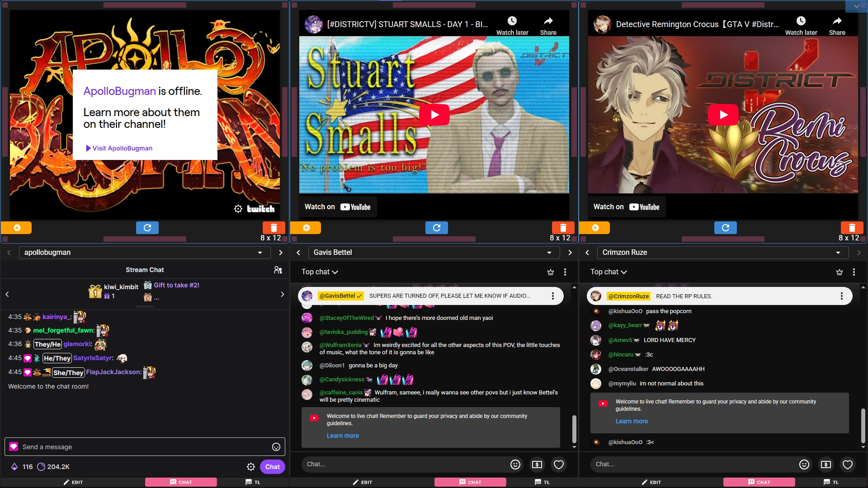The width and height of the screenshot is (868, 488).
Task: Click Watch later on Stuart Smalls video
Action: point(512,26)
